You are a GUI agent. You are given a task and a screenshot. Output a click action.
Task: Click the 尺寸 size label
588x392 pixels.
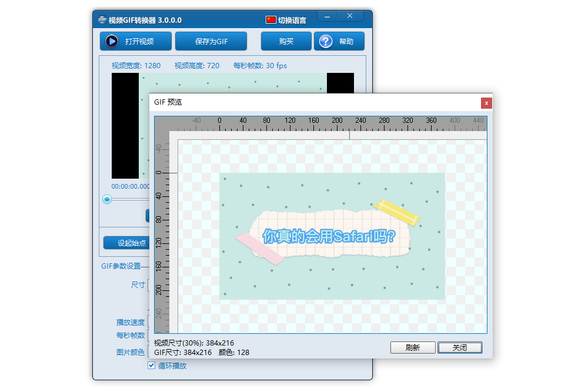point(138,285)
